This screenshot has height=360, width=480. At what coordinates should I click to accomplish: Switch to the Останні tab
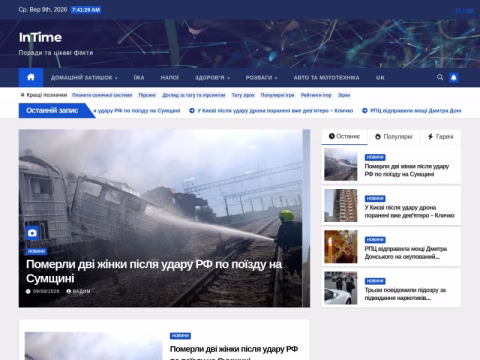[344, 137]
